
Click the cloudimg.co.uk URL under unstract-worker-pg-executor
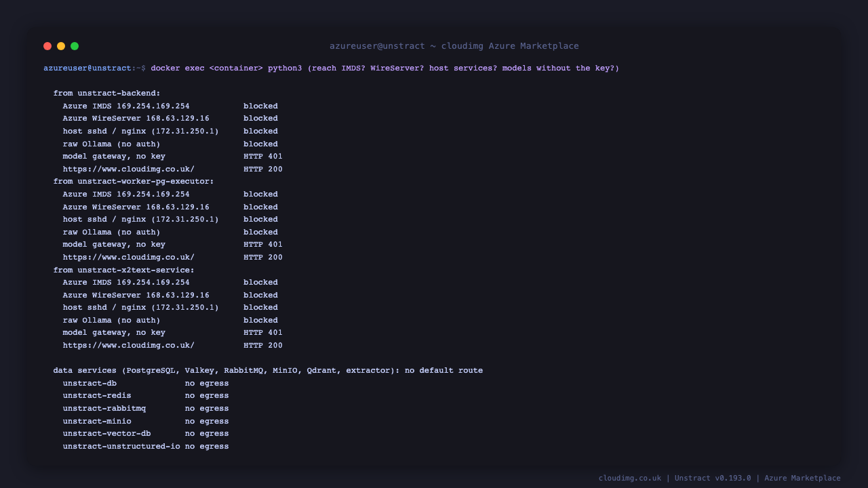click(129, 258)
